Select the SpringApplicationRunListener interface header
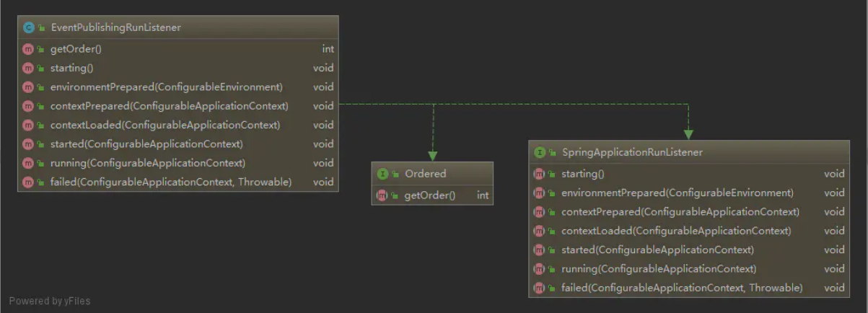Viewport: 868px width, 313px height. [x=688, y=152]
